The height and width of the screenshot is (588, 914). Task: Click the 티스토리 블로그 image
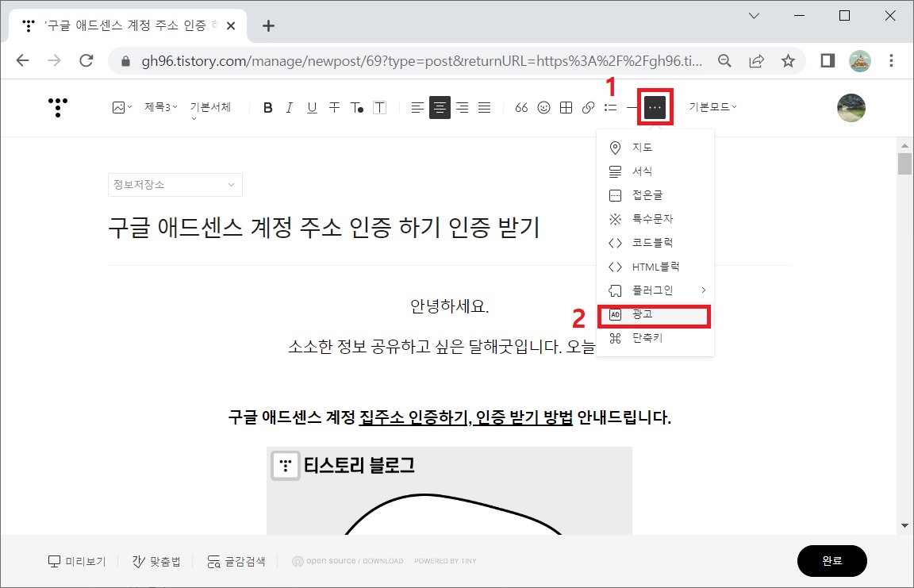pyautogui.click(x=449, y=490)
